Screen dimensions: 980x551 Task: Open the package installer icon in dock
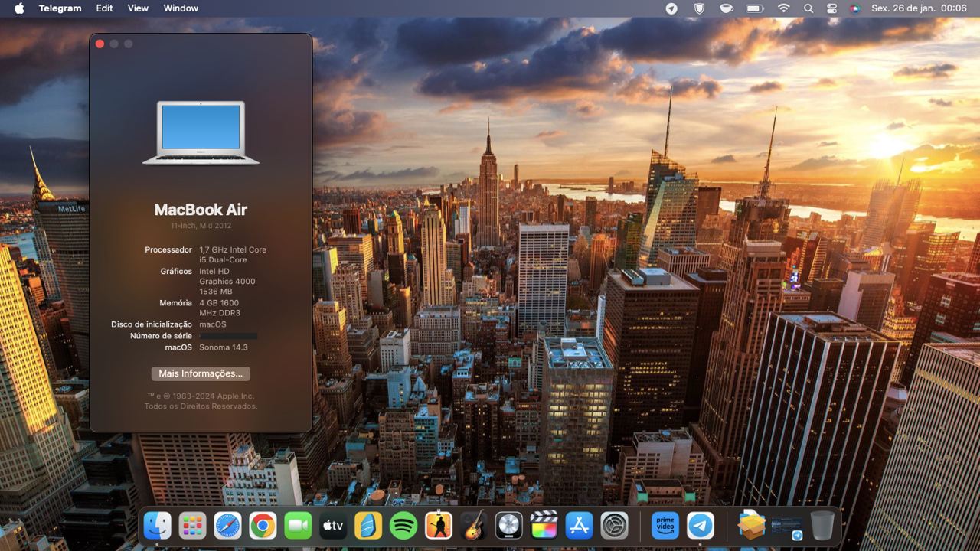752,526
